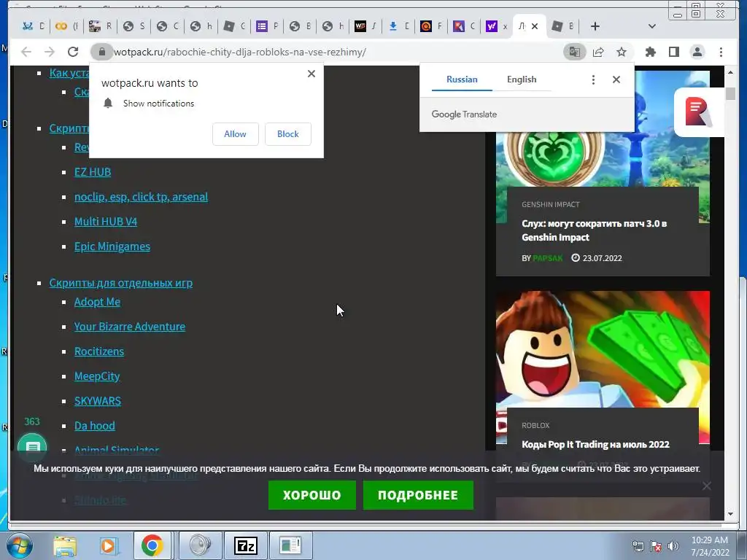This screenshot has height=560, width=747.
Task: Open the Extensions puzzle icon
Action: click(x=650, y=52)
